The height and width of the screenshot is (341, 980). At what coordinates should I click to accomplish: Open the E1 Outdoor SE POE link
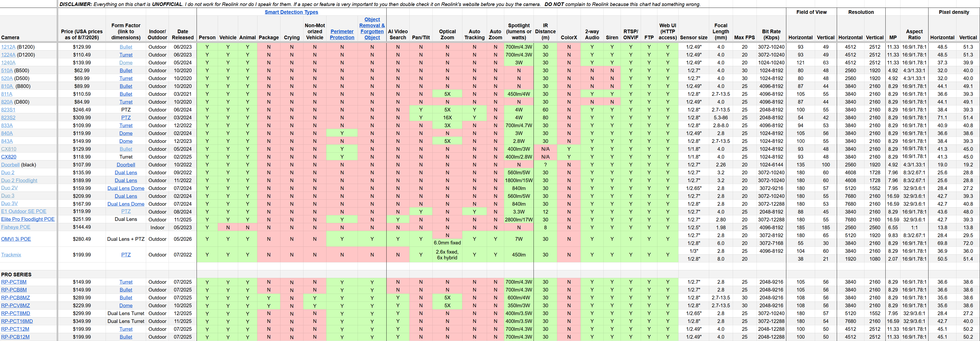[x=24, y=211]
